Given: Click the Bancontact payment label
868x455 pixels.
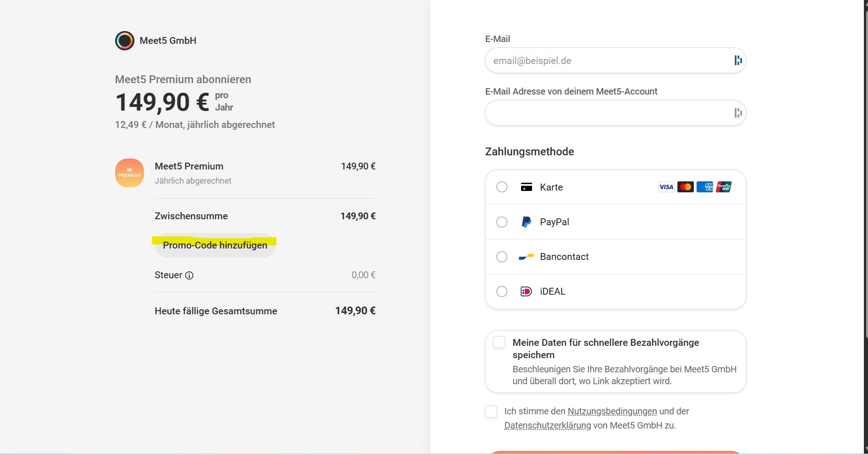Looking at the screenshot, I should (564, 257).
